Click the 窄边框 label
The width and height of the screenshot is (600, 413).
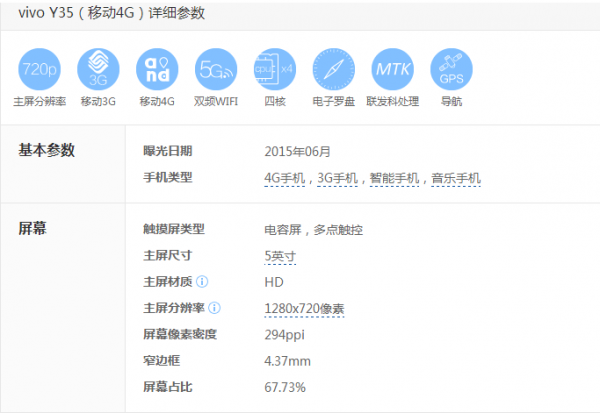[161, 361]
